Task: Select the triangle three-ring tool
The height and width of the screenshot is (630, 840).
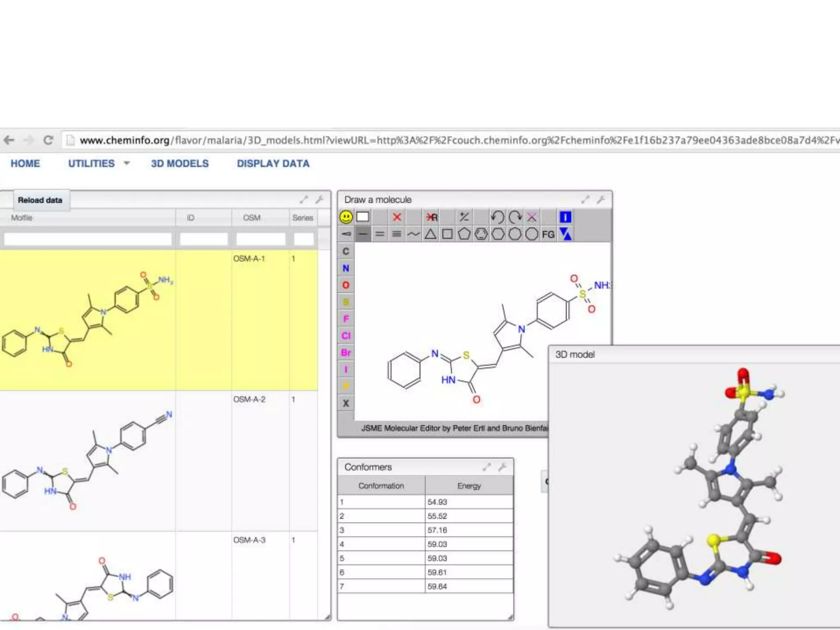Action: click(430, 234)
